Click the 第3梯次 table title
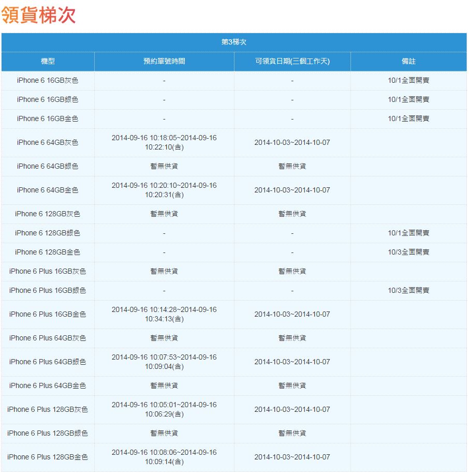Image resolution: width=469 pixels, height=476 pixels. coord(234,42)
